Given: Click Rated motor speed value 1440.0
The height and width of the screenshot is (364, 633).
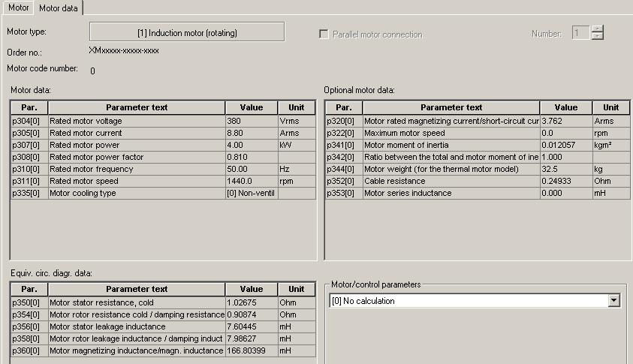Looking at the screenshot, I should click(251, 182).
